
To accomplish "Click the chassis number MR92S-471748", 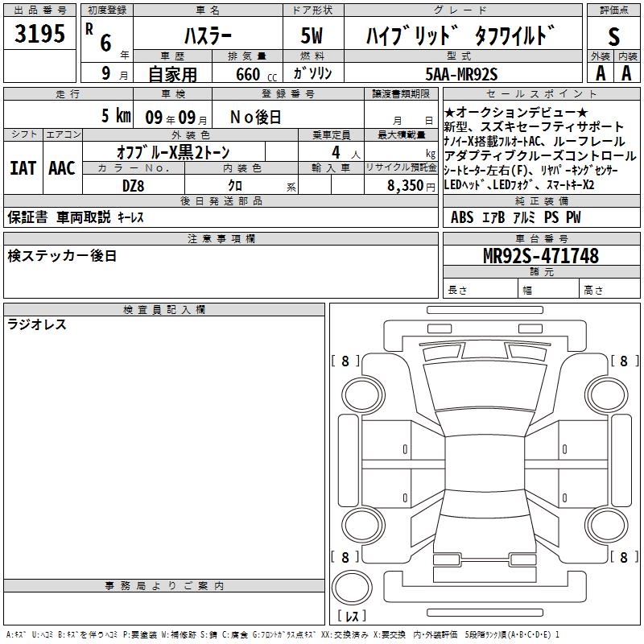I will pos(540,256).
